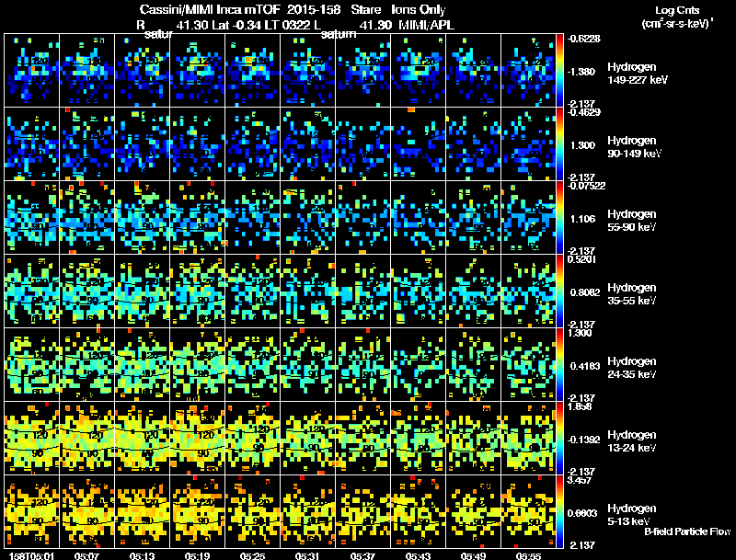The image size is (736, 560).
Task: Click the 0.5201 color scale value
Action: pyautogui.click(x=582, y=259)
